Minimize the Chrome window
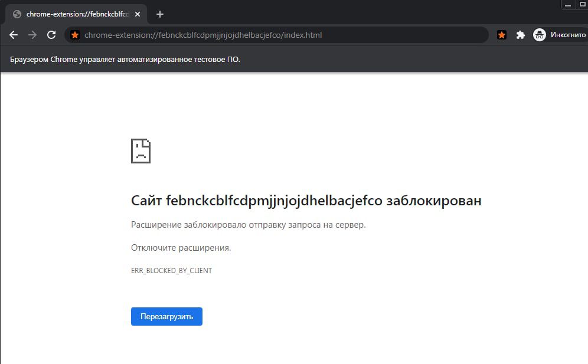The height and width of the screenshot is (364, 588). click(568, 5)
